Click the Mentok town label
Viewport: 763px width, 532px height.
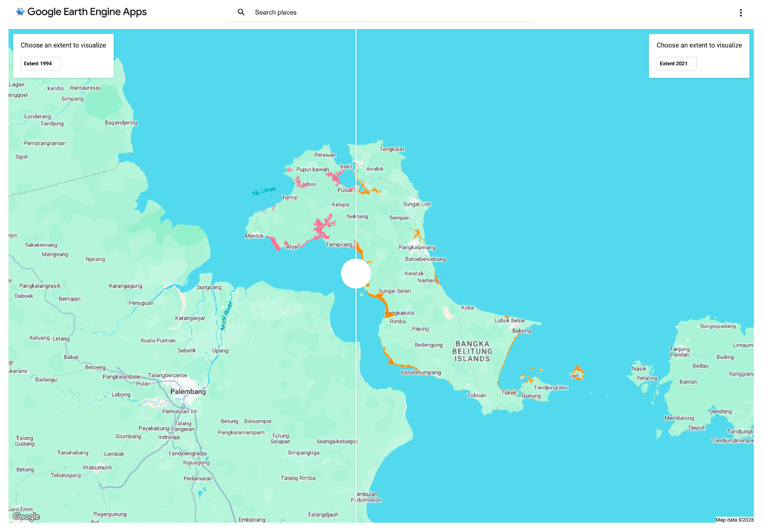254,236
